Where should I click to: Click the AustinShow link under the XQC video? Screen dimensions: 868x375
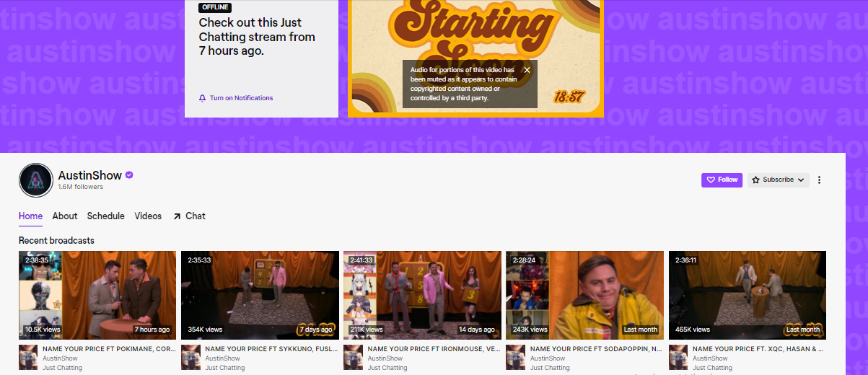710,358
